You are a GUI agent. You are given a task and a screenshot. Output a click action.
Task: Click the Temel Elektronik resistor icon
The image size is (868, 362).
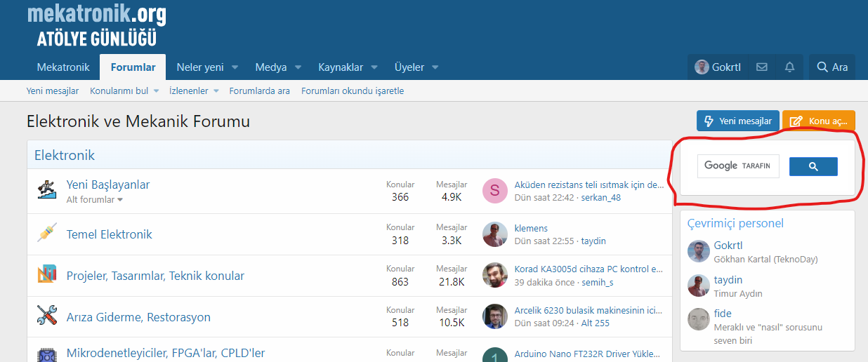tap(46, 233)
